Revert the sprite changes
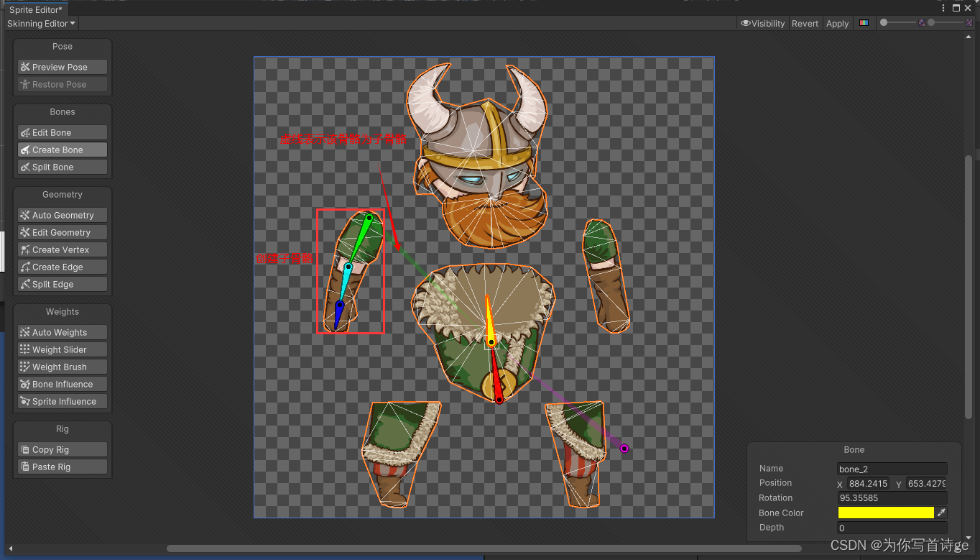Image resolution: width=980 pixels, height=560 pixels. pos(805,23)
